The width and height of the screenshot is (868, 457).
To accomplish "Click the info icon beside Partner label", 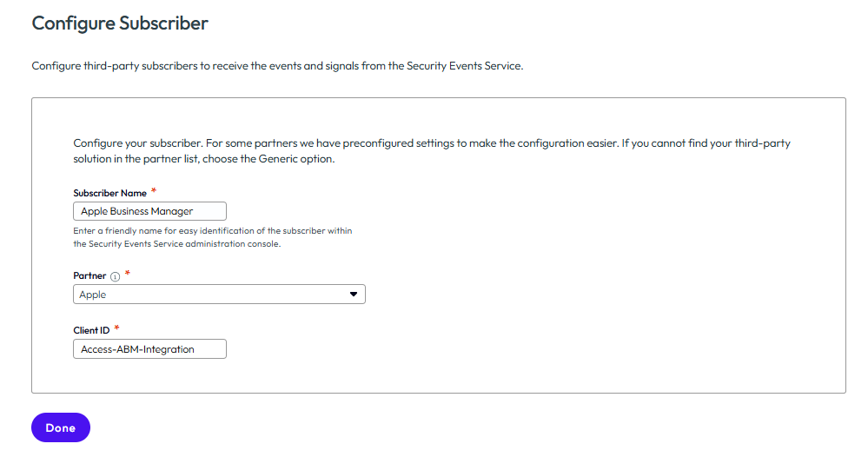I will pyautogui.click(x=116, y=276).
